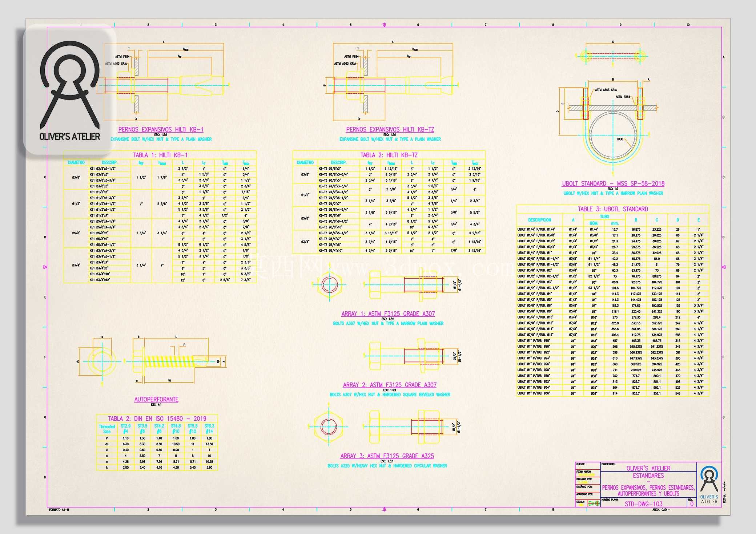
Task: Click the ASTM A563 GR.A label in the U-bolt drawing
Action: coord(606,90)
